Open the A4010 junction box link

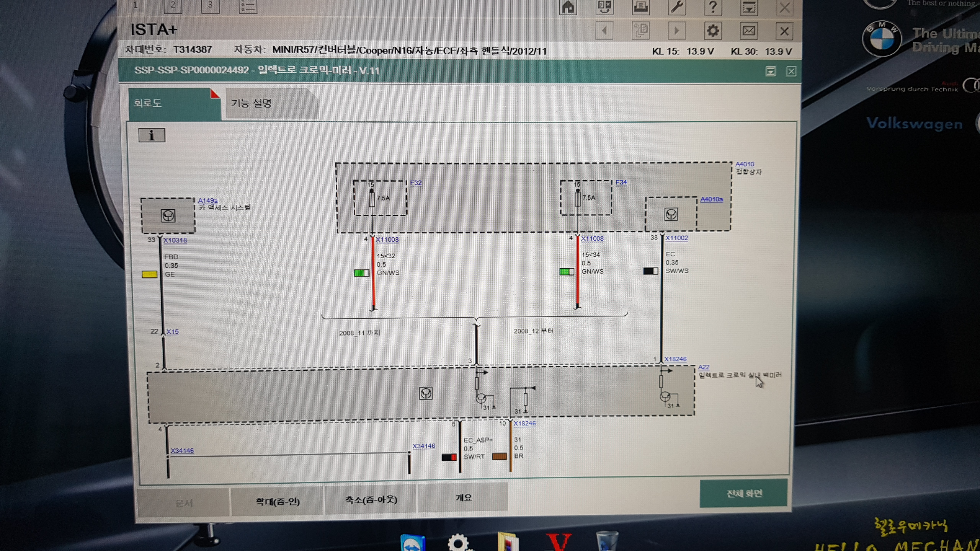(744, 164)
